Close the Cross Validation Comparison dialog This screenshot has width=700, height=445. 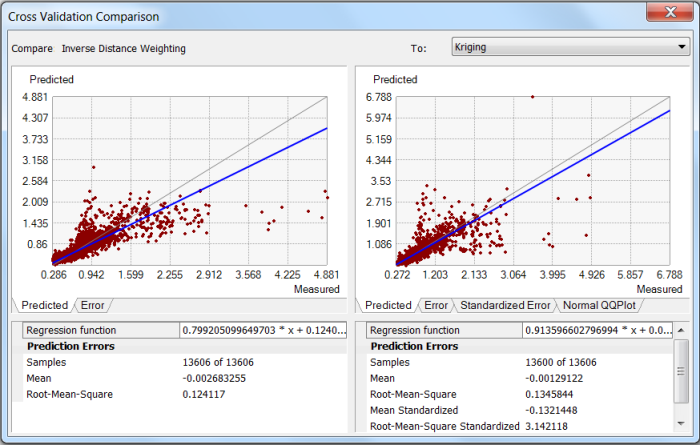[x=670, y=12]
